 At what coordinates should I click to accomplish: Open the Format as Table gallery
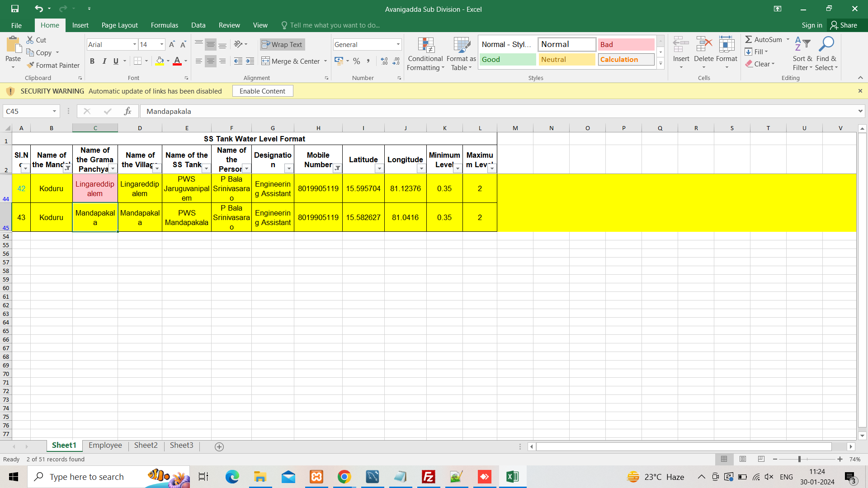pos(461,54)
